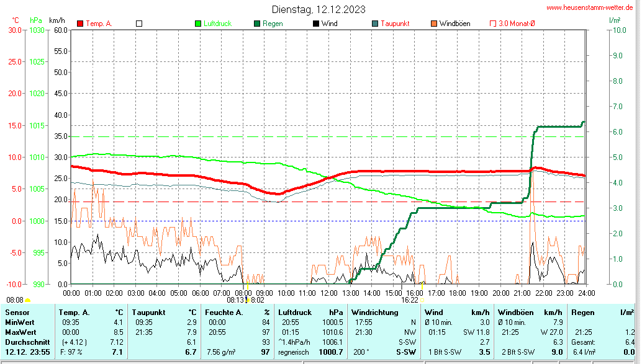Click the Dienstag, 12.12.2023 date title

pos(319,9)
